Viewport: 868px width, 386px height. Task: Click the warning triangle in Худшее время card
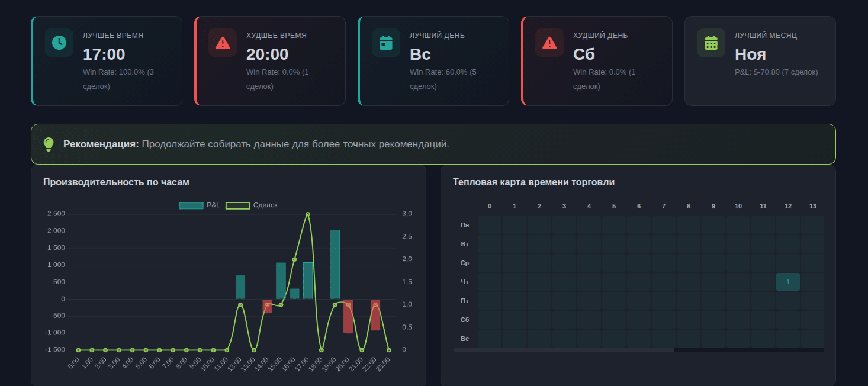click(223, 43)
